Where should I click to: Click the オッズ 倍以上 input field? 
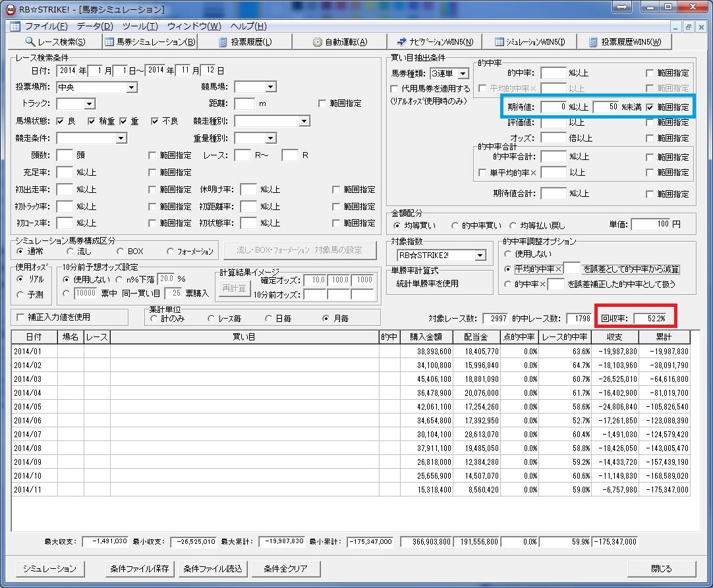pos(554,138)
